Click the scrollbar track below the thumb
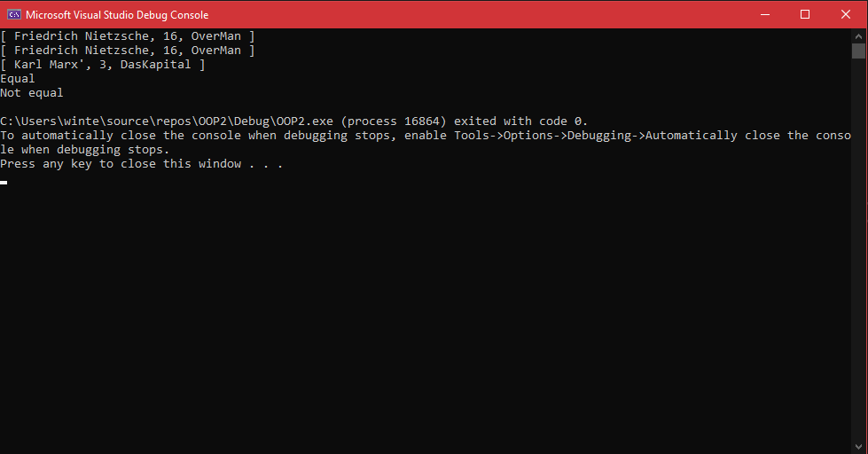 coord(858,249)
